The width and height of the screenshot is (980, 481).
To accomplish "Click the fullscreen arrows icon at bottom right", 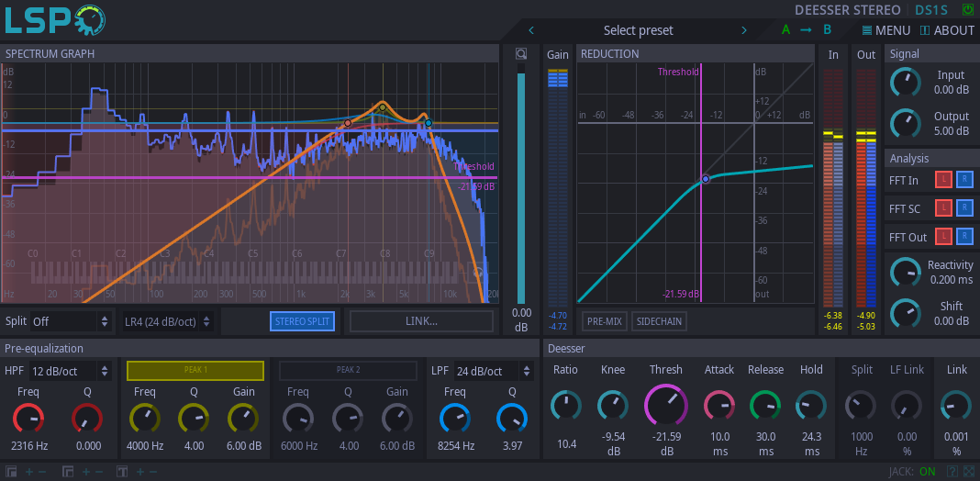I will click(x=968, y=471).
